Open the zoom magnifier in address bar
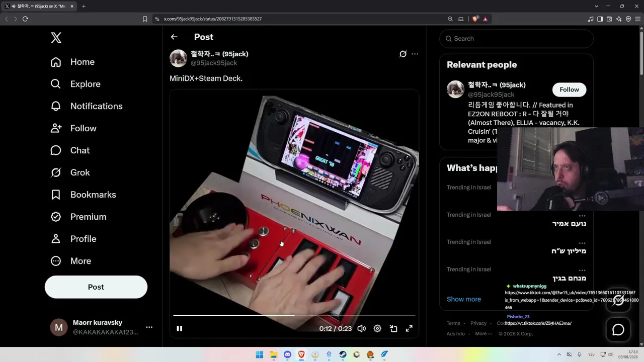This screenshot has width=644, height=362. pos(450,19)
